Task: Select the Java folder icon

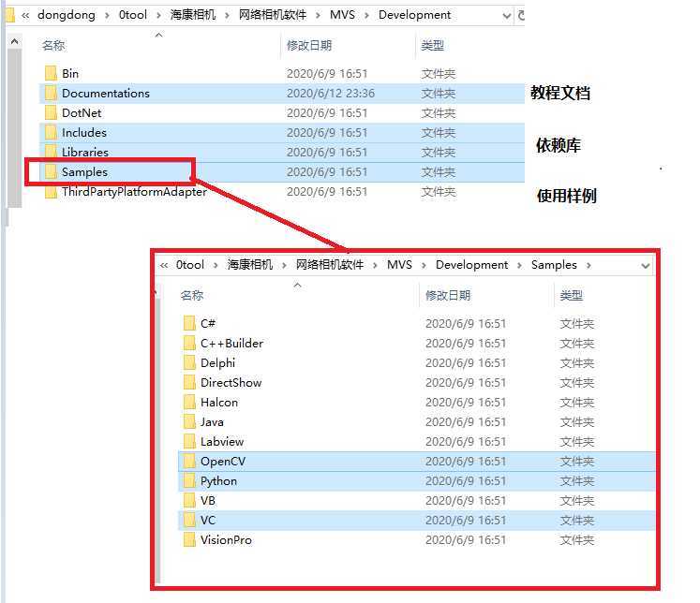Action: (189, 421)
